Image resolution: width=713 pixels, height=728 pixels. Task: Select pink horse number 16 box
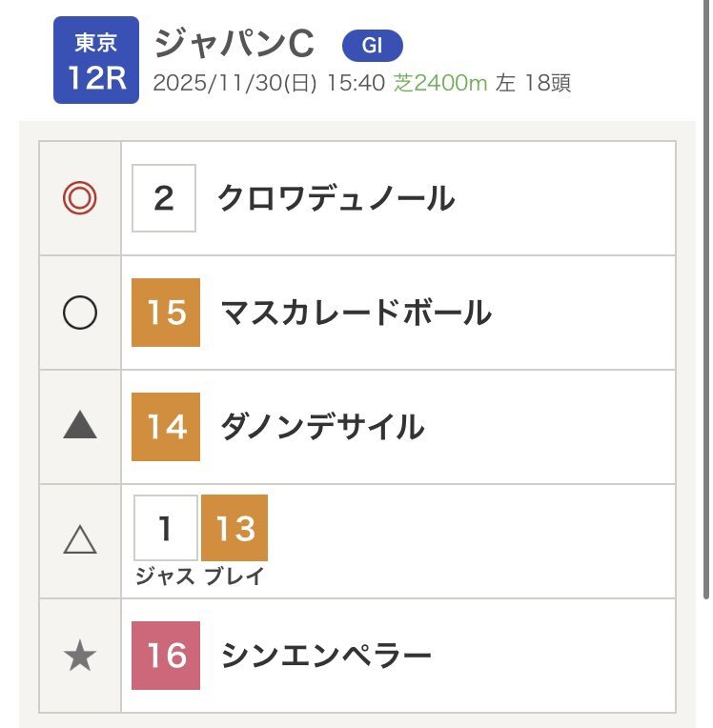(166, 656)
